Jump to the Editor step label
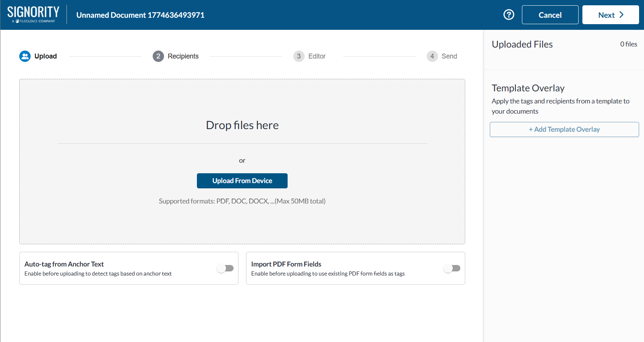The width and height of the screenshot is (644, 342). [317, 56]
